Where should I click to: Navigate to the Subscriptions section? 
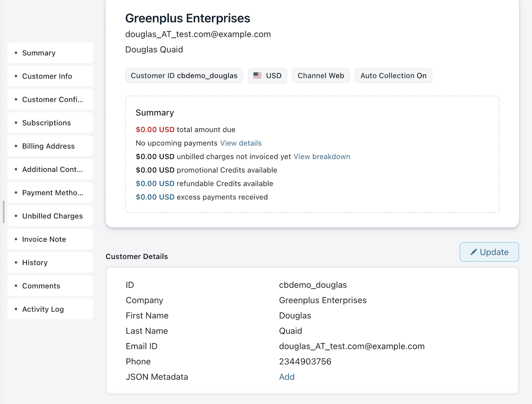[x=46, y=123]
